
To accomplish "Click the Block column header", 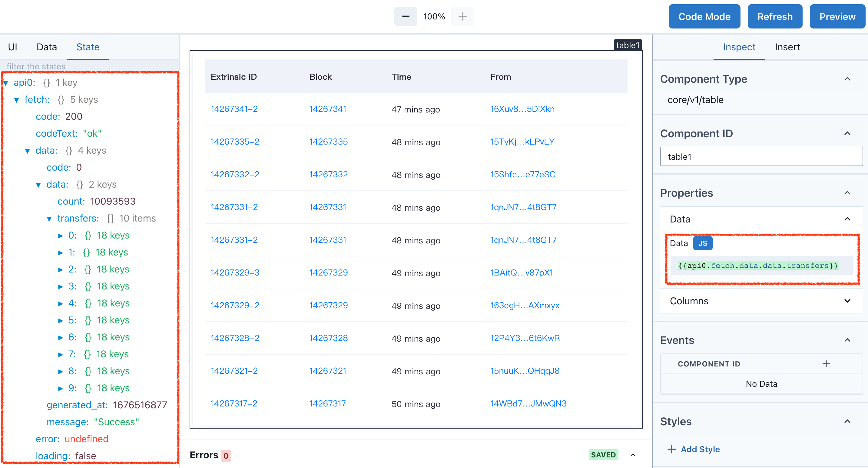I will pos(320,77).
